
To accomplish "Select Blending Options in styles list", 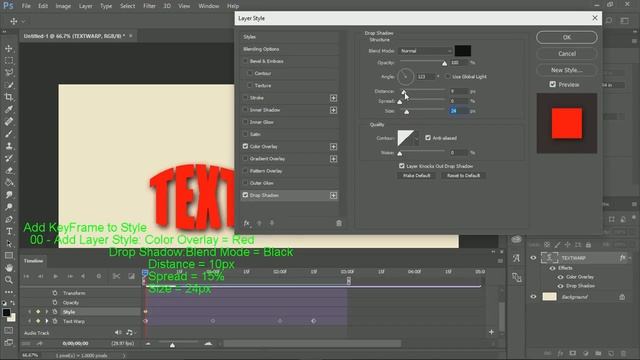I will click(x=289, y=49).
